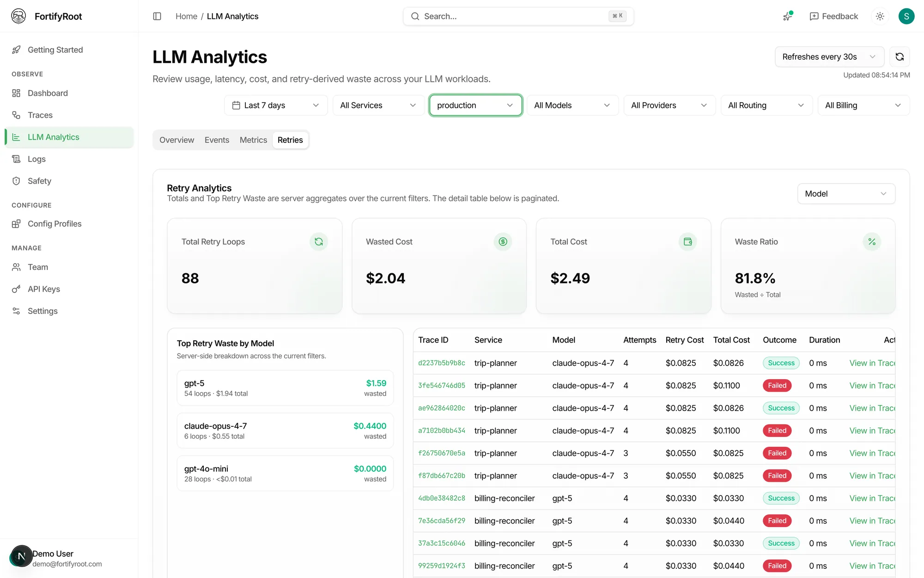Viewport: 924px width, 578px height.
Task: View in Trace for ae962864020c
Action: coord(872,408)
